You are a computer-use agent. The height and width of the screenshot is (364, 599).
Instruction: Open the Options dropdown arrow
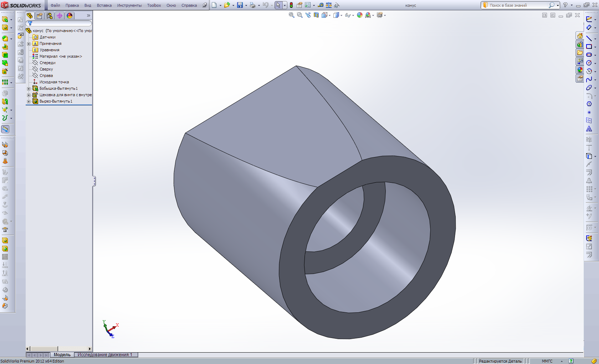[x=314, y=5]
